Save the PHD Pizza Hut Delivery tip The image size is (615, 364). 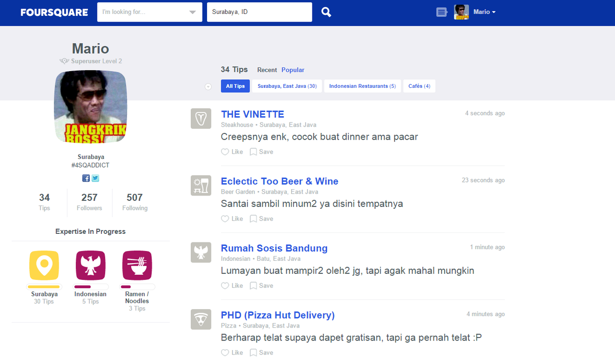261,352
